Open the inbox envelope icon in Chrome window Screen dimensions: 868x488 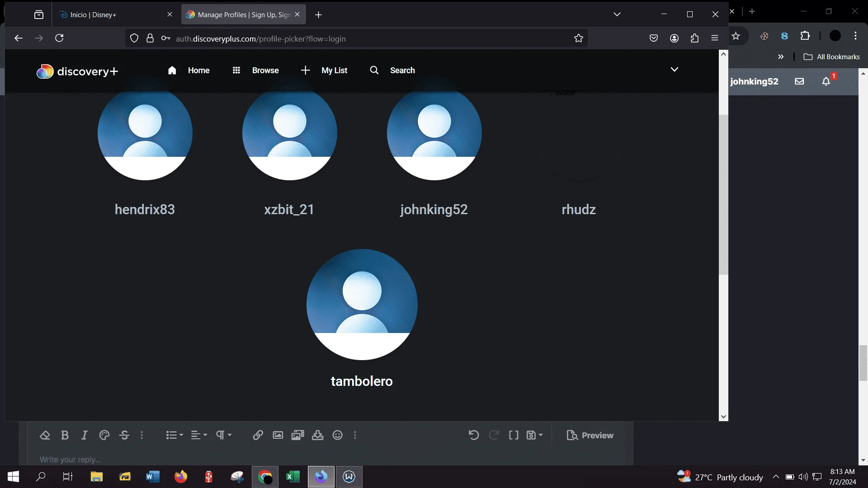pos(800,81)
